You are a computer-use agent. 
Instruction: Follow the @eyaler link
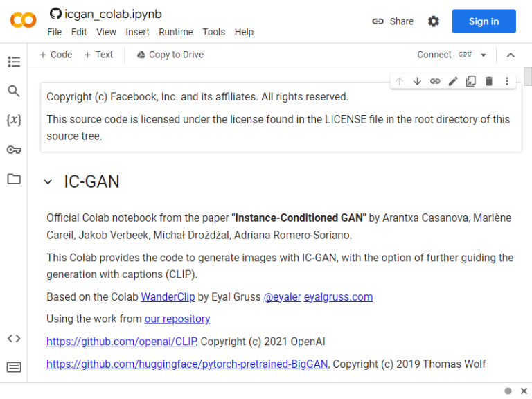click(283, 297)
